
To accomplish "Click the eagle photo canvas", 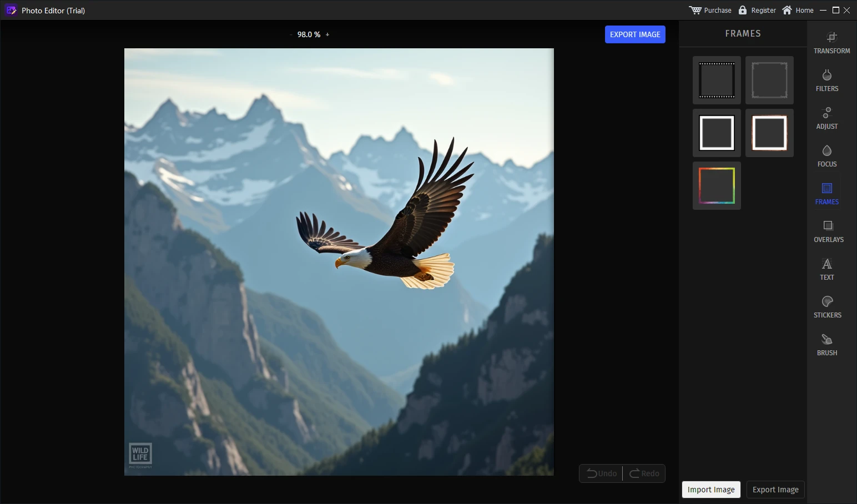I will (339, 262).
